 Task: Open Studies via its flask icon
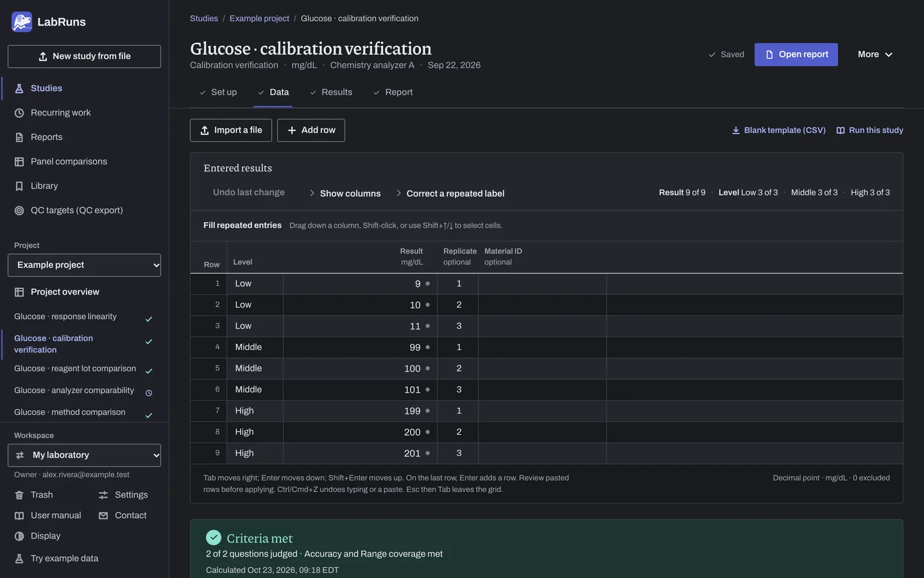[x=19, y=89]
